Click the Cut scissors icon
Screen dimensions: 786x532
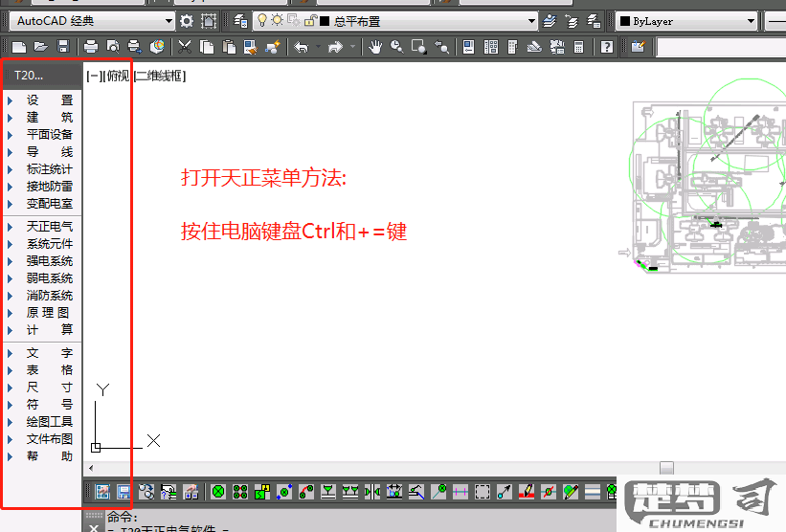pyautogui.click(x=185, y=47)
